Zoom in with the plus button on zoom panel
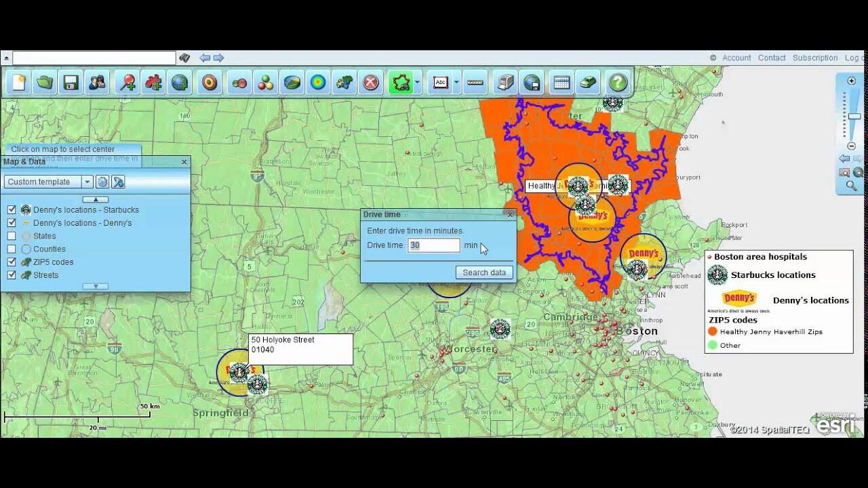This screenshot has height=488, width=868. click(852, 81)
